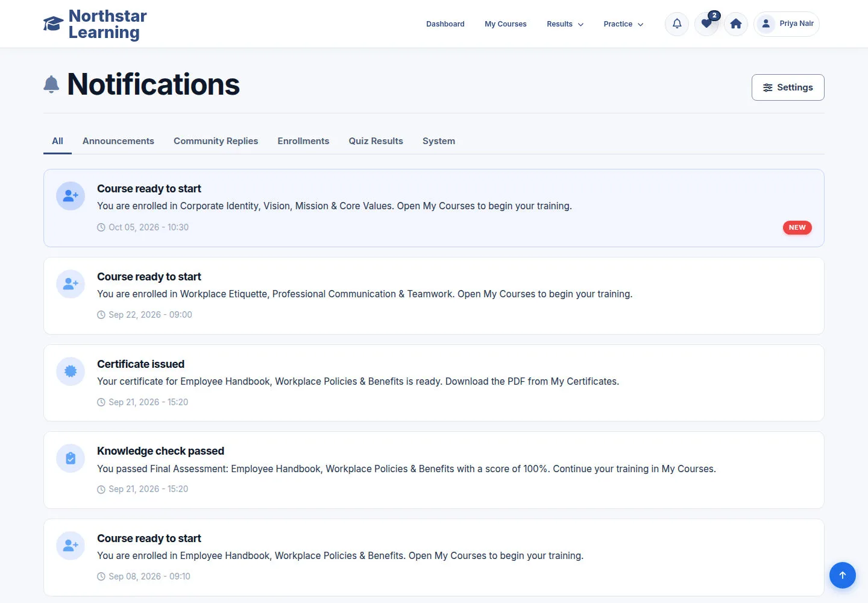Open Dashboard from the top navigation
The image size is (868, 603).
click(445, 24)
